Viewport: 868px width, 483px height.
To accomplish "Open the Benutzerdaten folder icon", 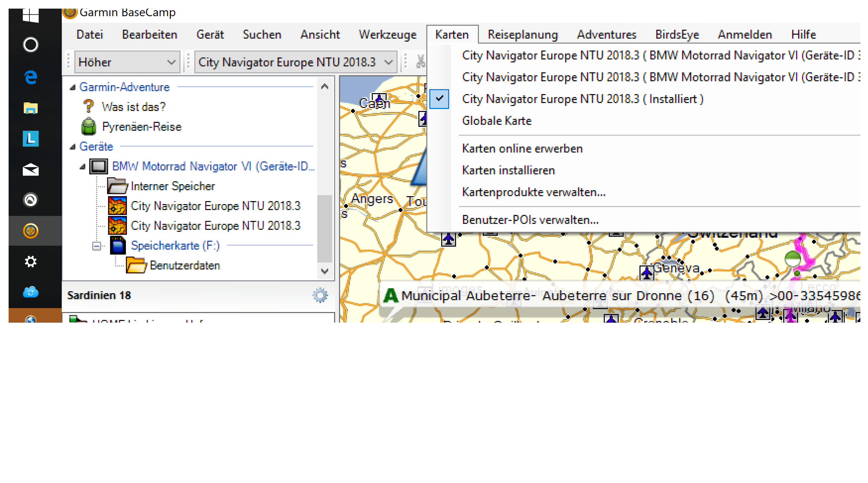I will coord(136,265).
